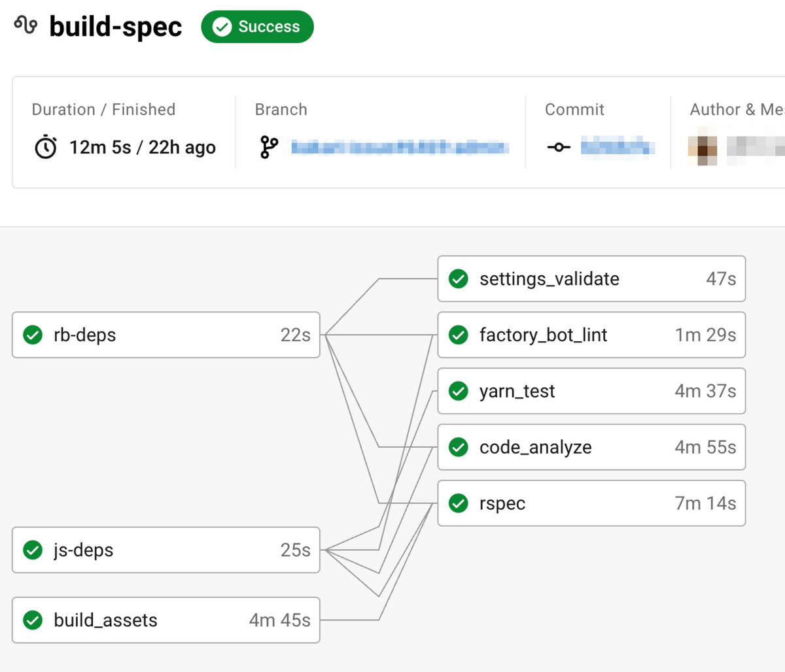Image resolution: width=785 pixels, height=672 pixels.
Task: Click the green check icon on rspec
Action: coord(459,503)
